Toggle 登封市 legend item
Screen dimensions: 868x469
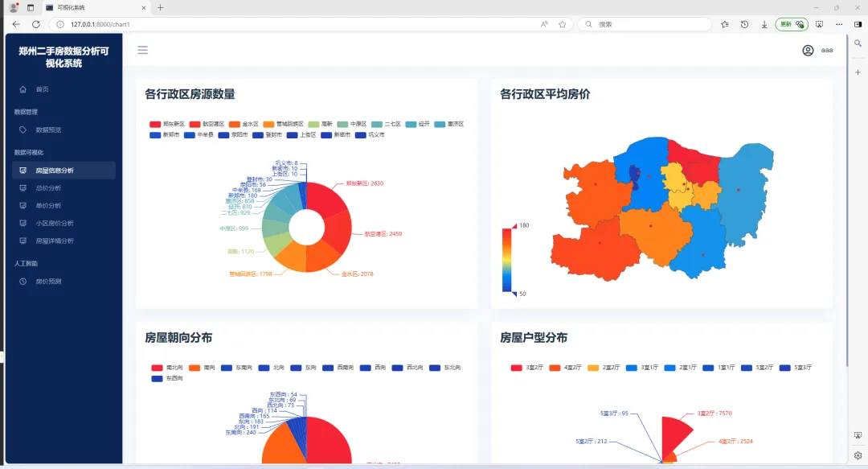(268, 134)
